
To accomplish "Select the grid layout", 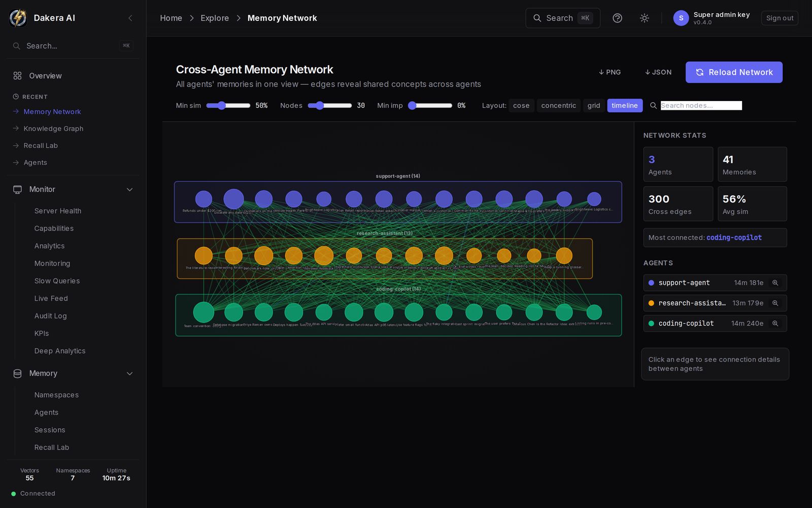I will pyautogui.click(x=594, y=106).
